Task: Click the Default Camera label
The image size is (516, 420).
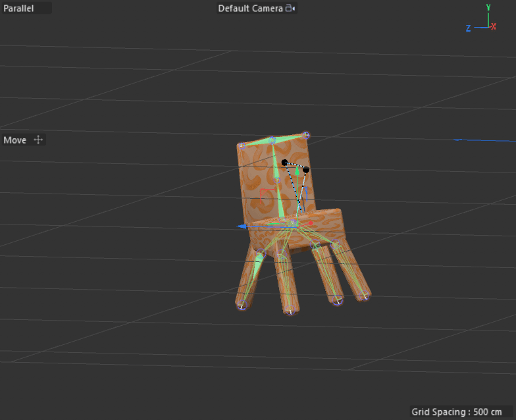Action: point(250,8)
